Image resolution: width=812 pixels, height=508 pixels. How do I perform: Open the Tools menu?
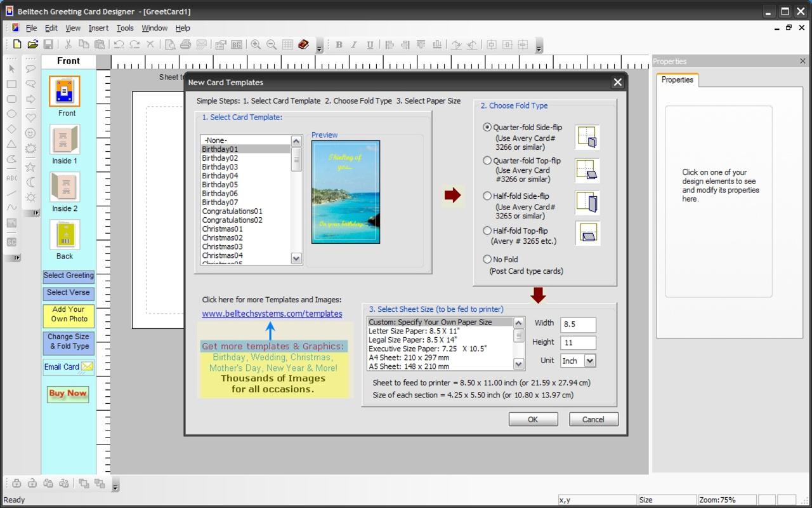(x=125, y=28)
